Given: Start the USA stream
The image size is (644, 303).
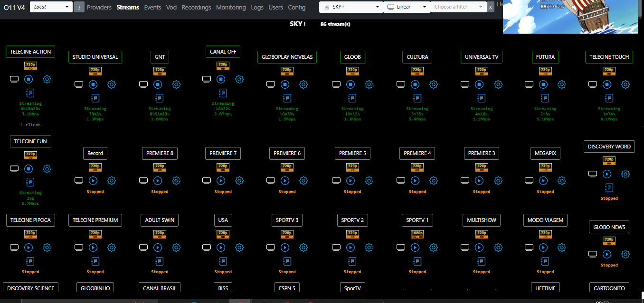Looking at the screenshot, I should point(221,248).
